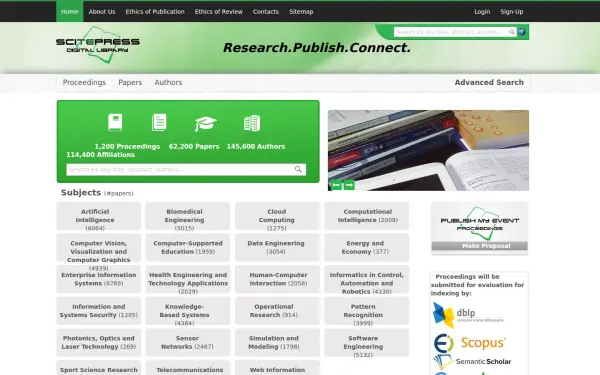Click the Sign-Up link

coord(512,11)
